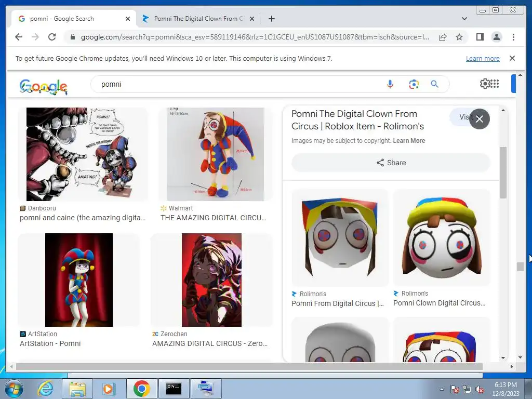This screenshot has height=399, width=532.
Task: Click the Share button in preview panel
Action: point(391,163)
